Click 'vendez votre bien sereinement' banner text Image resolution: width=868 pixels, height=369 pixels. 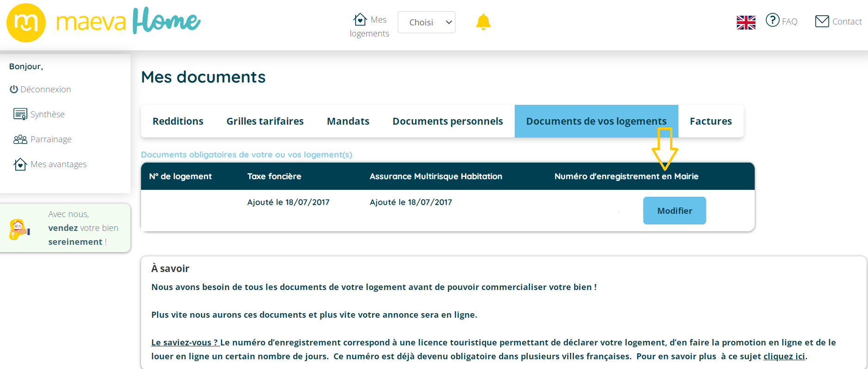[83, 228]
